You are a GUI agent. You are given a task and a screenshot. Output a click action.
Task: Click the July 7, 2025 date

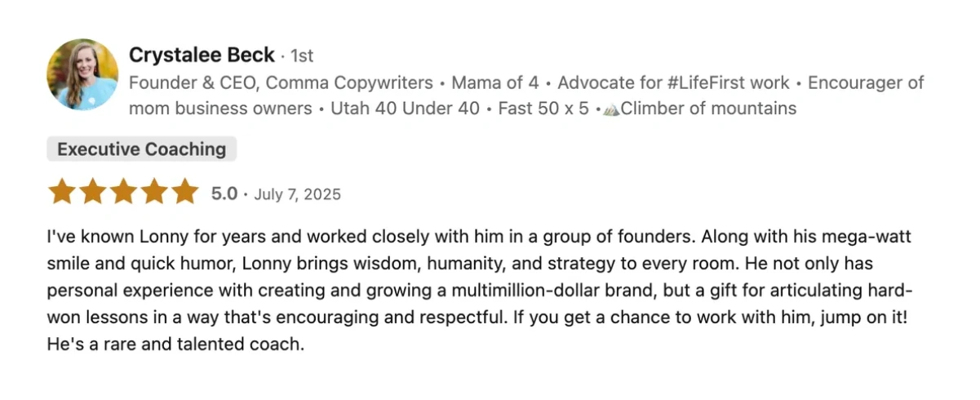[297, 194]
